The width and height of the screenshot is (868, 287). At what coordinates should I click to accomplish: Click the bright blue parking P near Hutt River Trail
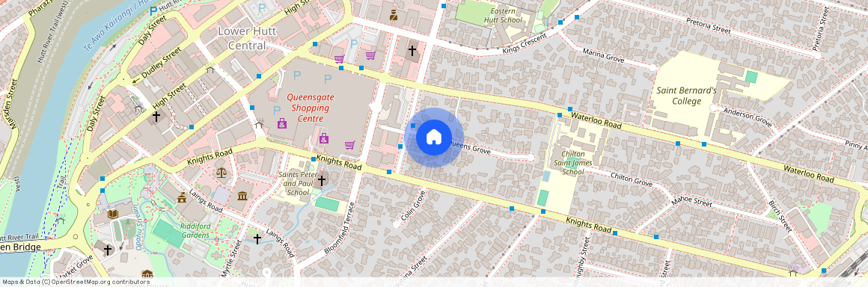(153, 11)
